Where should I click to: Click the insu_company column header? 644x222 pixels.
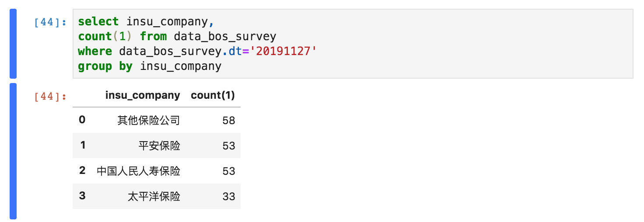tap(143, 95)
